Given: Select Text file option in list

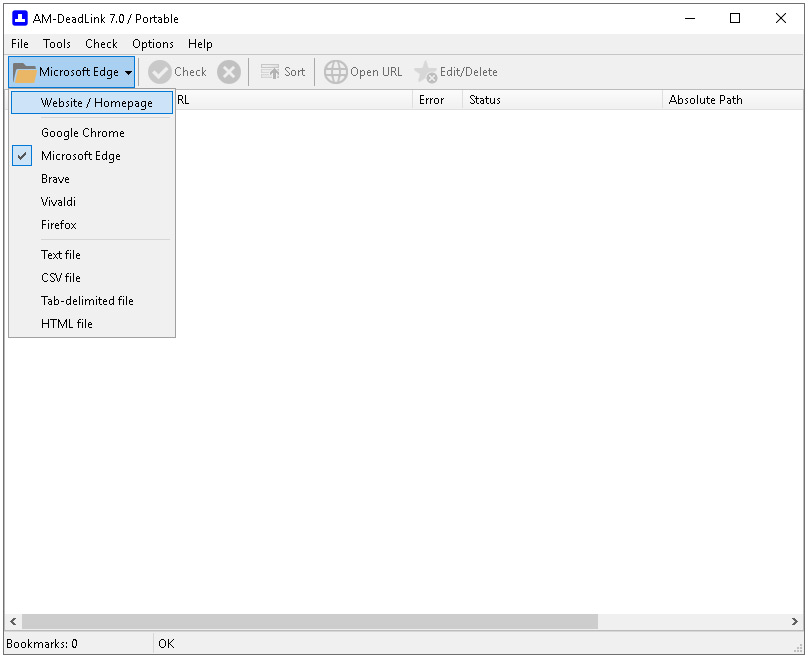Looking at the screenshot, I should tap(92, 255).
